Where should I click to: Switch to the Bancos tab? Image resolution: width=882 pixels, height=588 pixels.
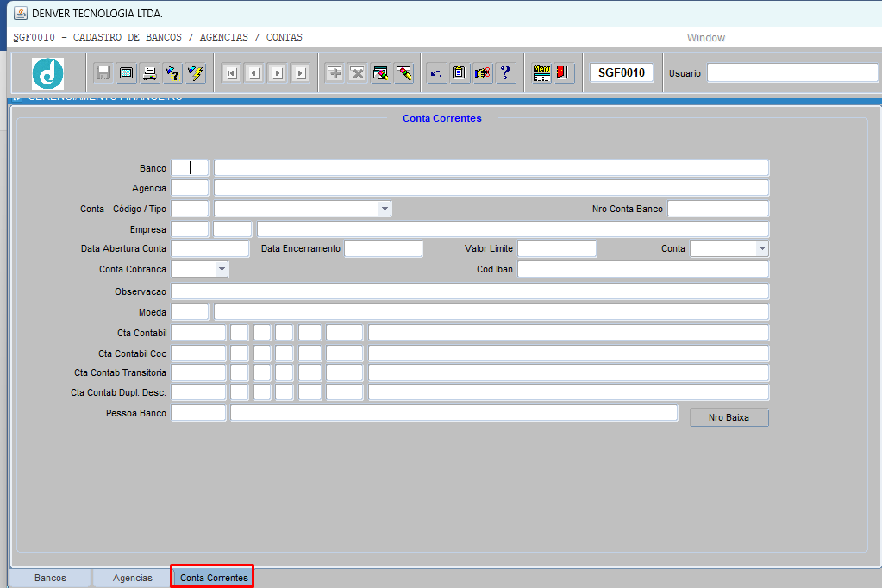pyautogui.click(x=50, y=578)
